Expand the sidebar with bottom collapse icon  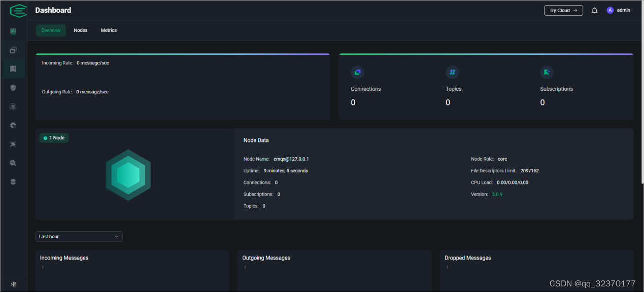(x=14, y=284)
